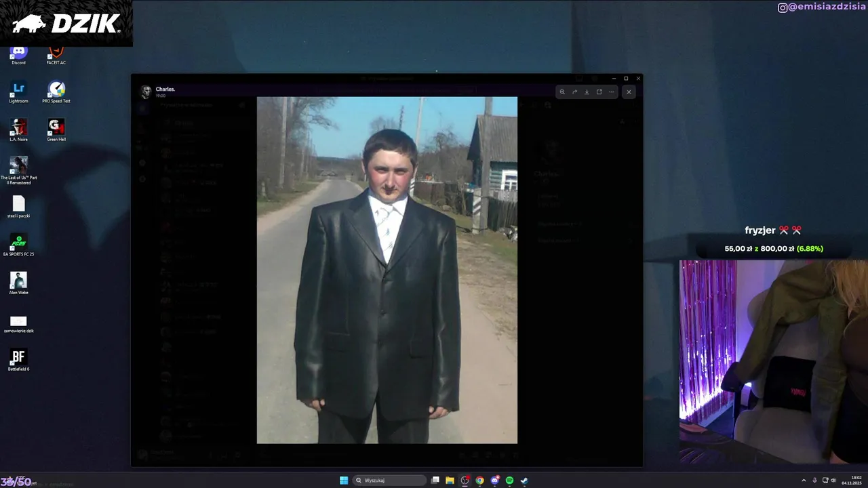Open the FACEIT AC desktop shortcut
The width and height of the screenshot is (868, 488).
(56, 55)
